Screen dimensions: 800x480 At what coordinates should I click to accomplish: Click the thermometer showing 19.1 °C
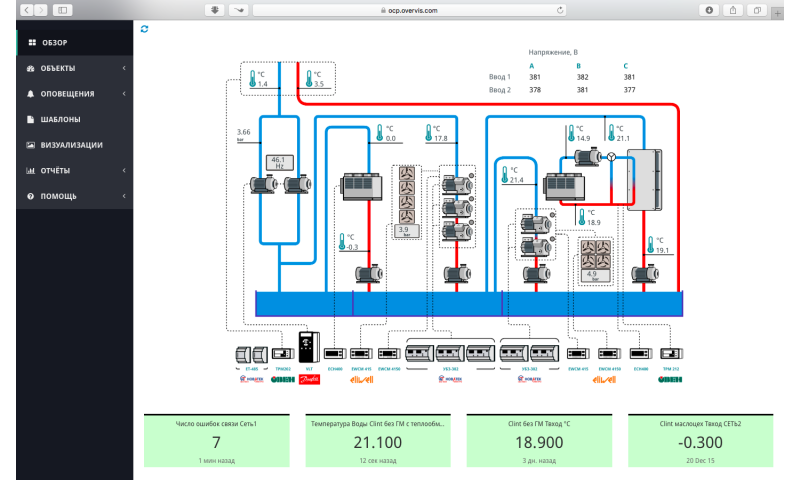click(649, 246)
